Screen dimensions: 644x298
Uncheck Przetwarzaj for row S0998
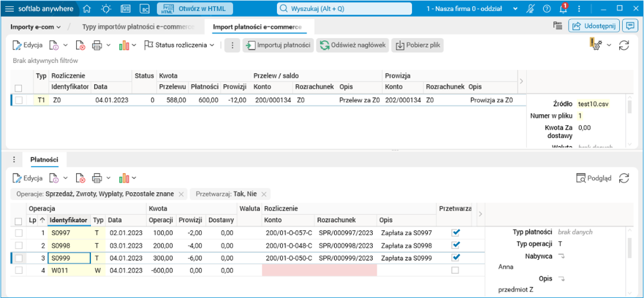[455, 245]
